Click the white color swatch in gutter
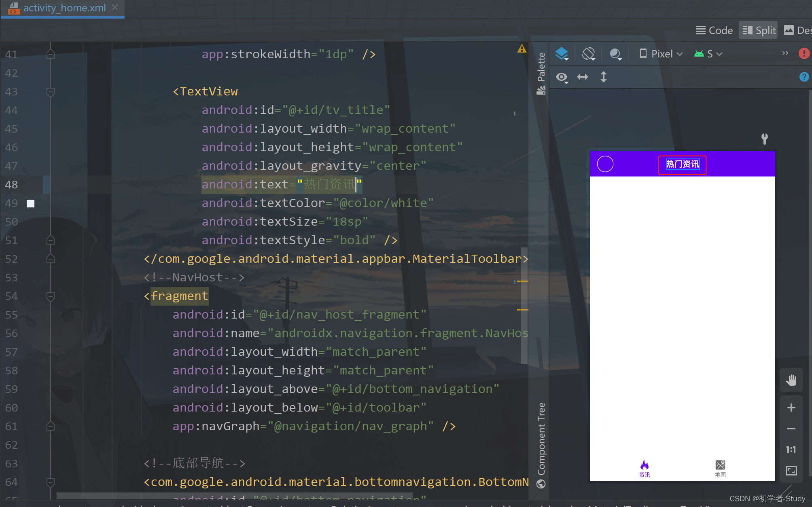The width and height of the screenshot is (812, 507). (x=31, y=203)
